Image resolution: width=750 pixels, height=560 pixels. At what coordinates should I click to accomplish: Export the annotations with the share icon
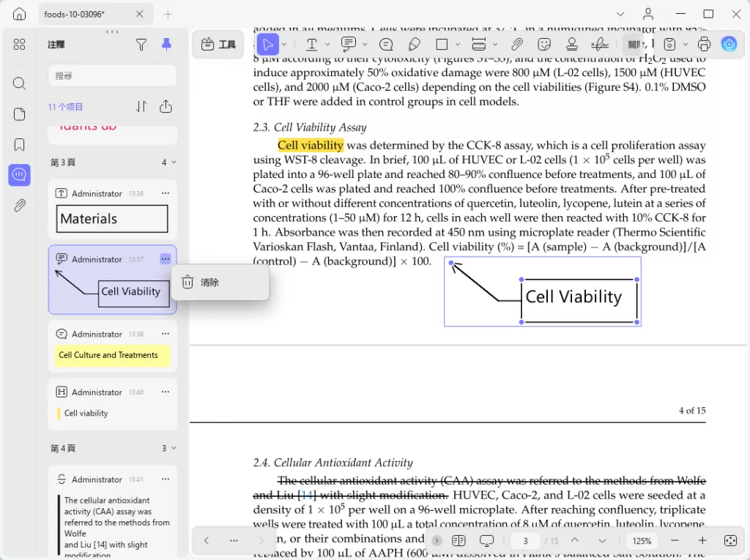(166, 106)
